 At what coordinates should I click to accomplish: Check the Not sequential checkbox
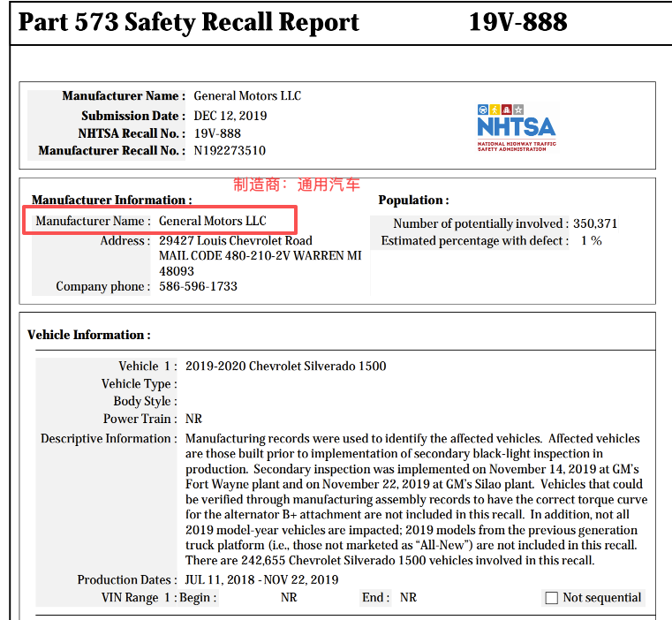[552, 598]
